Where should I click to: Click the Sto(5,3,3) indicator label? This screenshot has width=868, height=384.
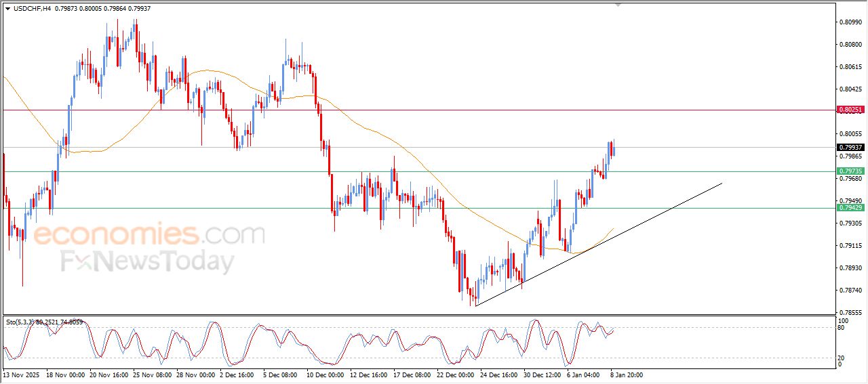click(x=20, y=322)
